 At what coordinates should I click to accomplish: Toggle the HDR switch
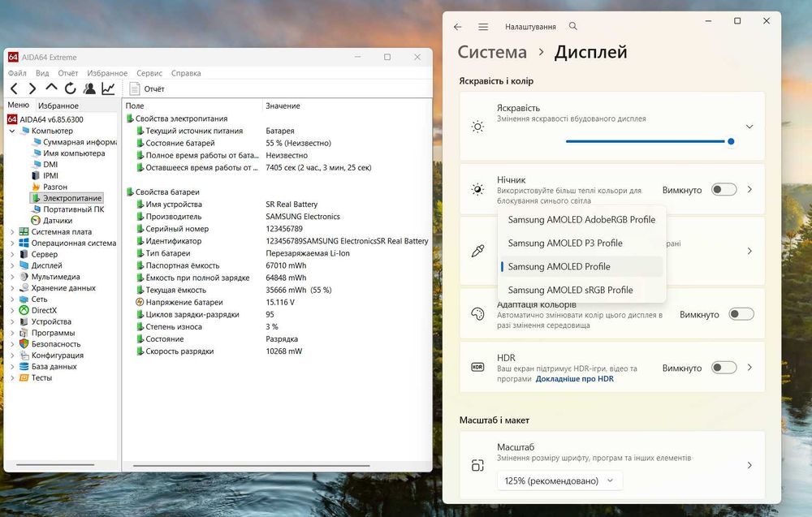coord(723,368)
